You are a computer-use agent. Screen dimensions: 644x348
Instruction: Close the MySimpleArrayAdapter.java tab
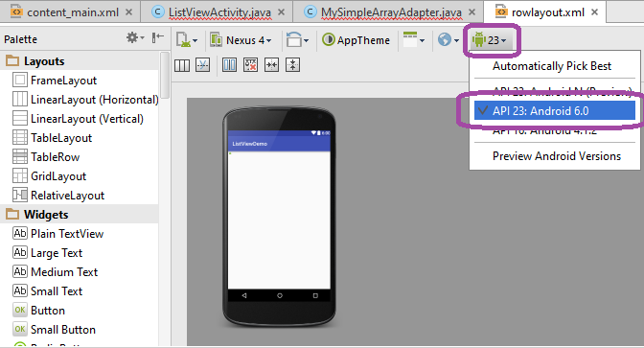tap(472, 12)
